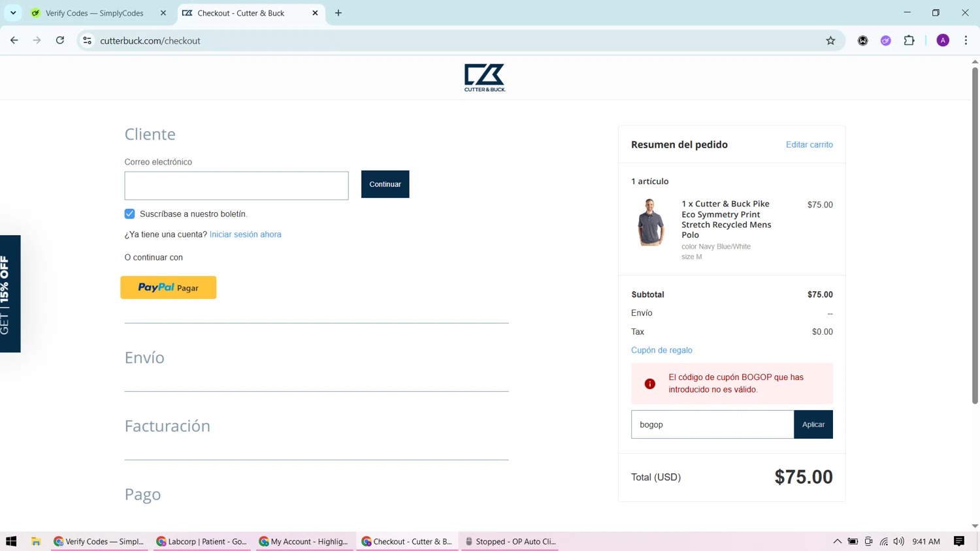Open the network Wi-Fi tray icon
980x551 pixels.
(x=884, y=541)
